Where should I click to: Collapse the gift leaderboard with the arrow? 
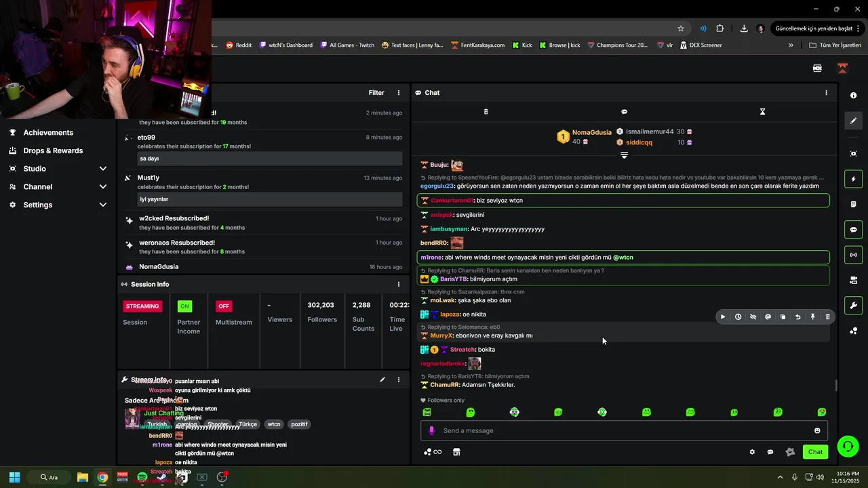tap(624, 155)
